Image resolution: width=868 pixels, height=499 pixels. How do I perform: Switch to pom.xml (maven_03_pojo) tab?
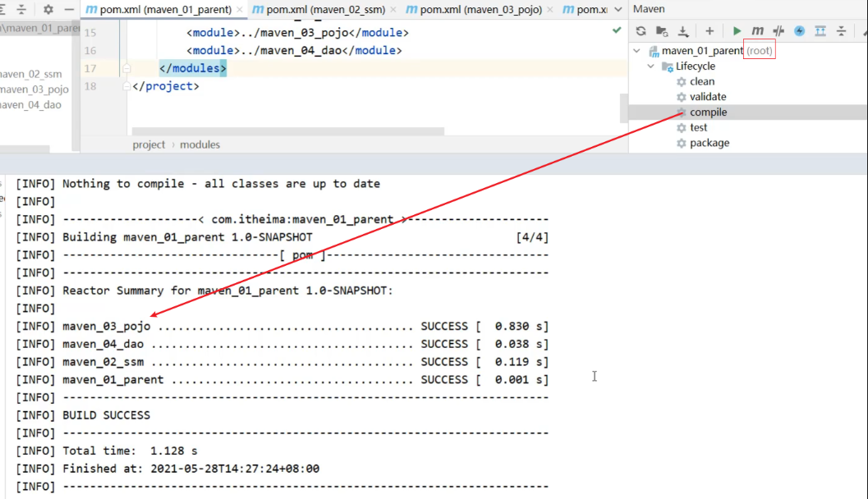(x=480, y=10)
